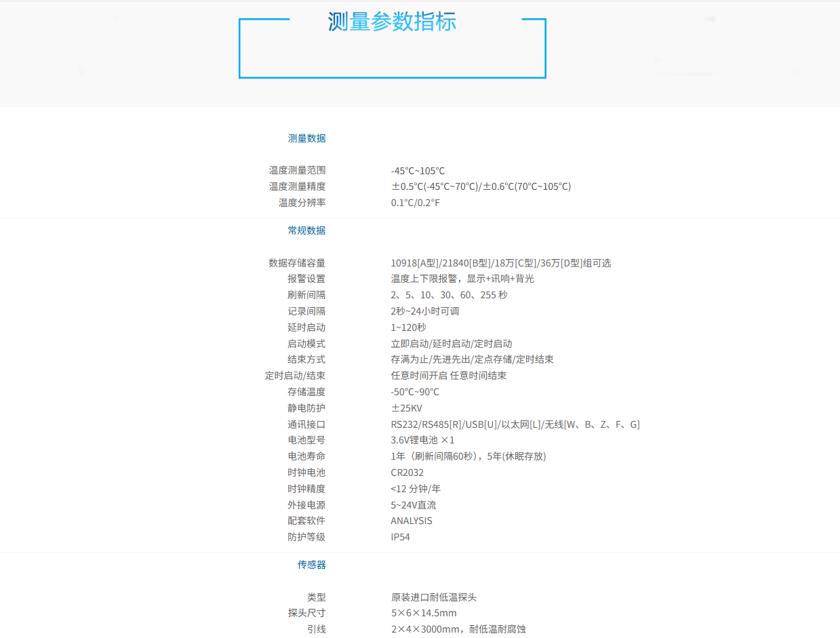Select the 3.6V锂电池 battery type value

pos(422,440)
